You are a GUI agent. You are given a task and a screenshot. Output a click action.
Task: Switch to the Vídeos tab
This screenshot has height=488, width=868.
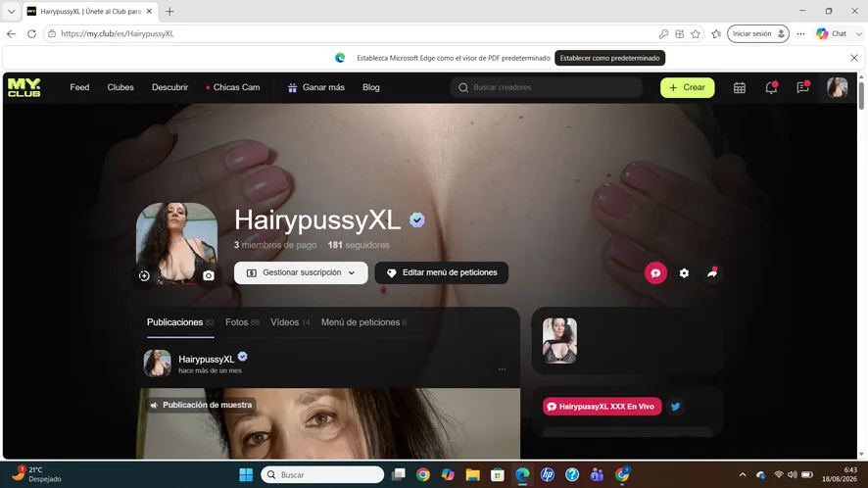(290, 322)
